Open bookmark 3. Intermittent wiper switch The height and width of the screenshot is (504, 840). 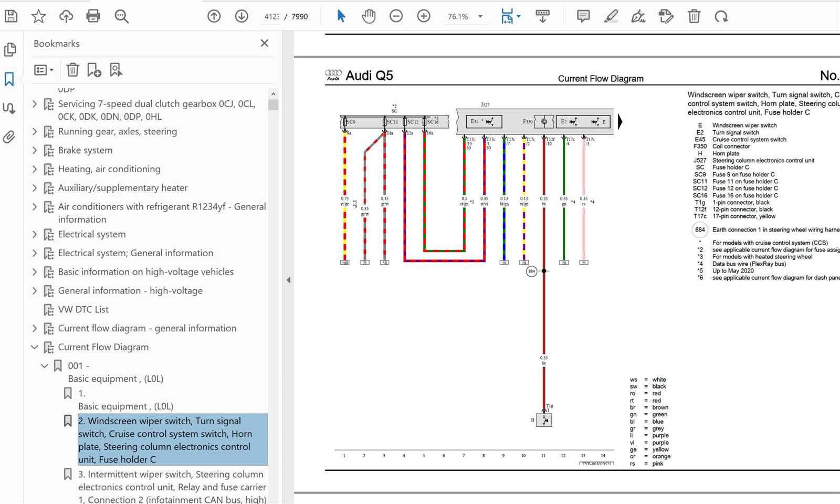click(172, 487)
